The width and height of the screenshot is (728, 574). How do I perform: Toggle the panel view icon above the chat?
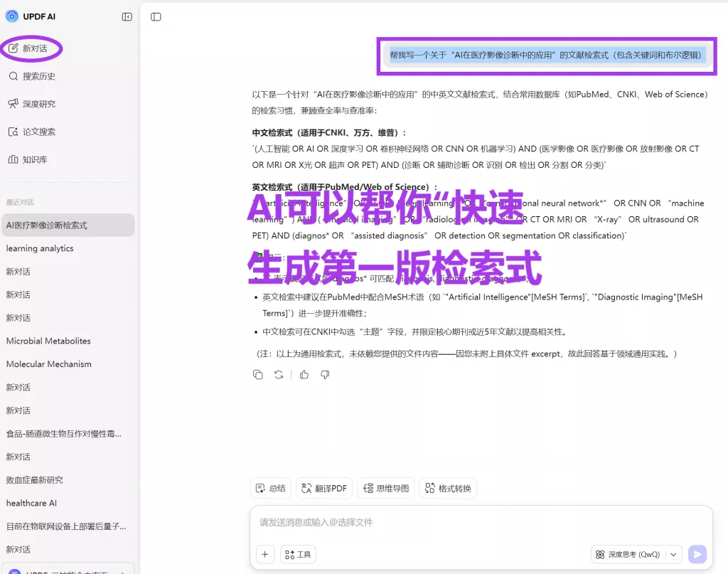[156, 16]
